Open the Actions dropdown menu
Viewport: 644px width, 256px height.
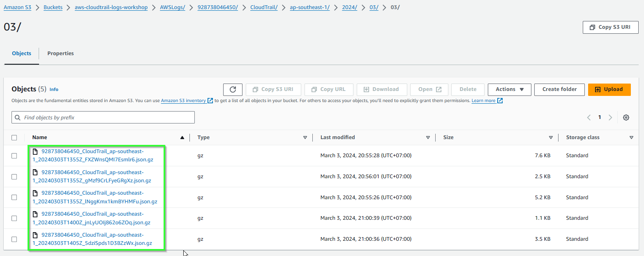click(509, 89)
